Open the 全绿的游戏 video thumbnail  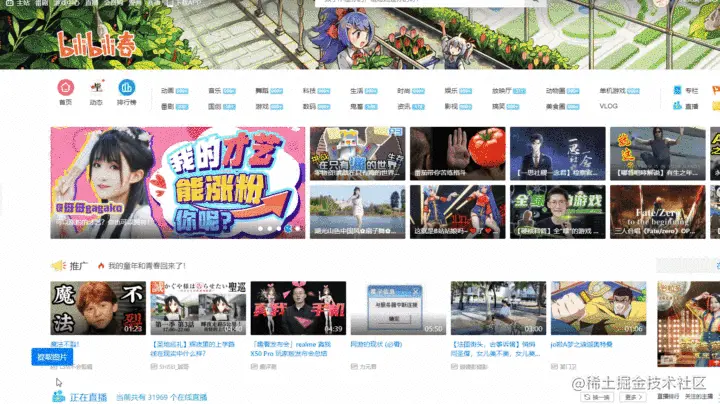coord(557,212)
